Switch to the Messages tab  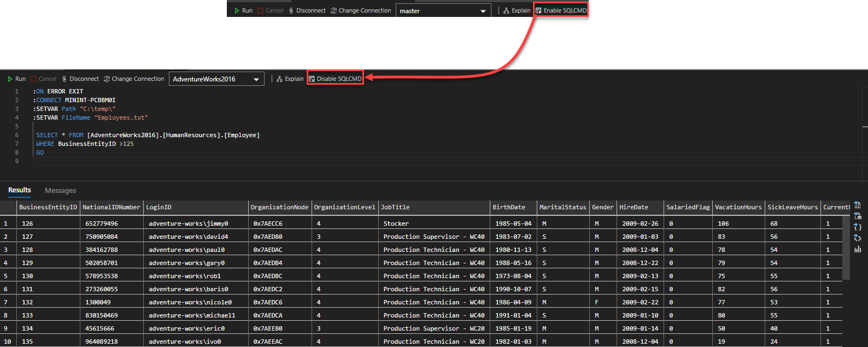click(60, 191)
